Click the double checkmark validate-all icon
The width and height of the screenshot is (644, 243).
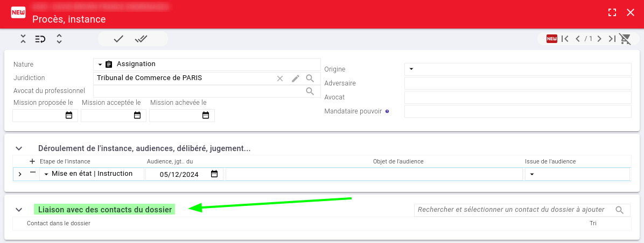tap(141, 39)
